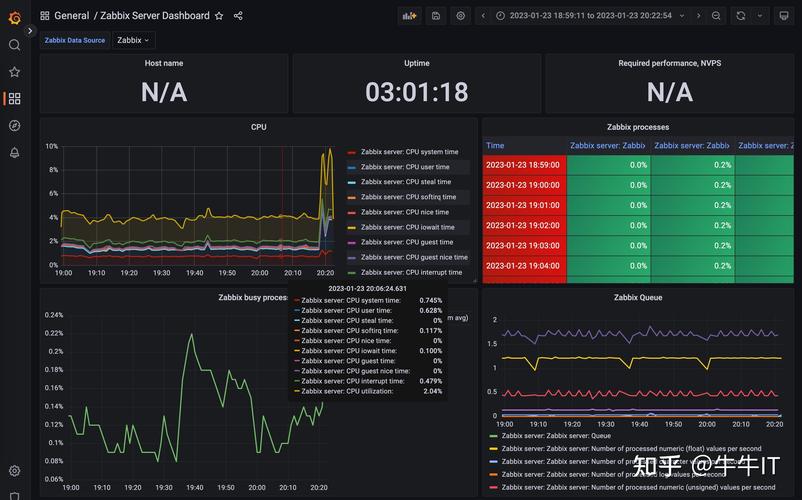The width and height of the screenshot is (802, 500).
Task: Open Configuration gear in the sidebar
Action: 15,471
